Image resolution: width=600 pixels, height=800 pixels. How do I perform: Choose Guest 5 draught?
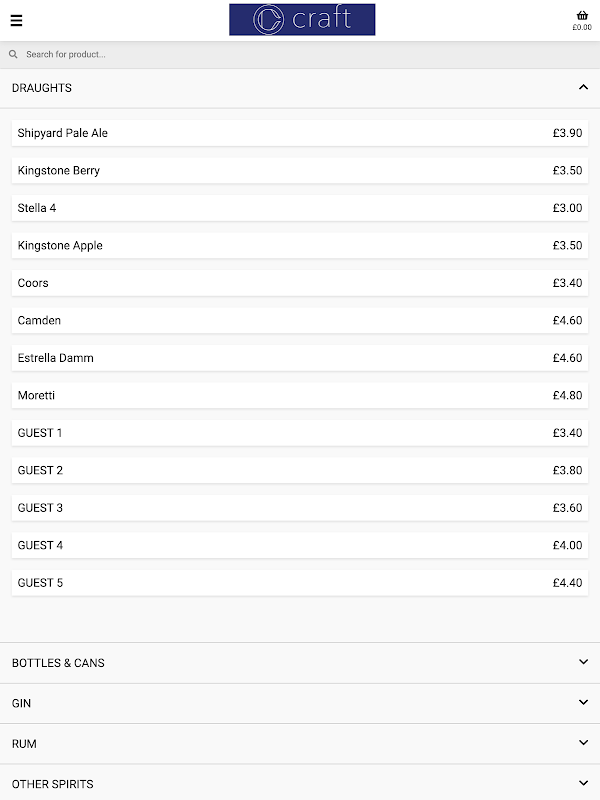coord(300,583)
